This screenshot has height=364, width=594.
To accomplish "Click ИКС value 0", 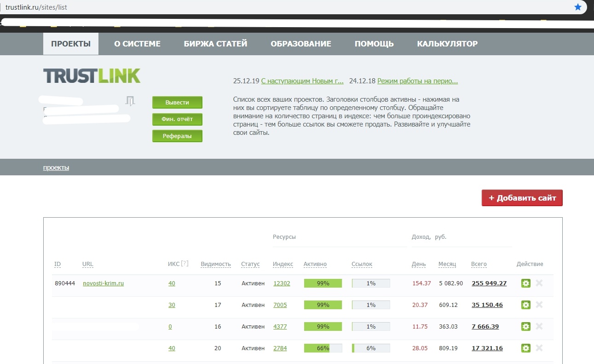I will (x=170, y=326).
